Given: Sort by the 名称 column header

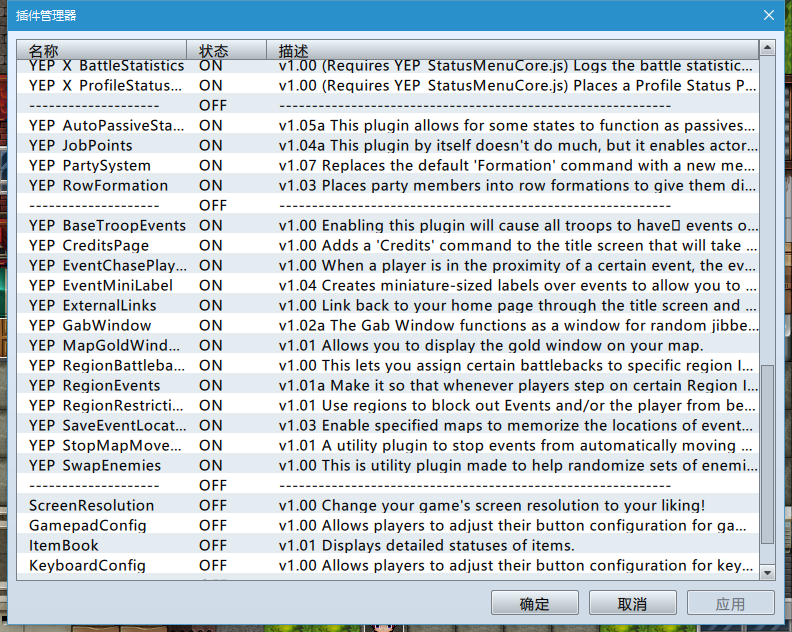Looking at the screenshot, I should tap(102, 51).
